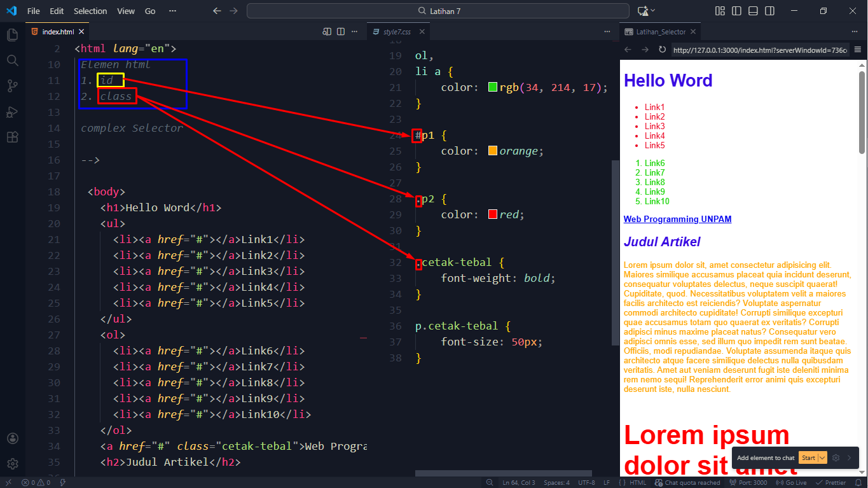Open the Start button dropdown arrow

822,457
